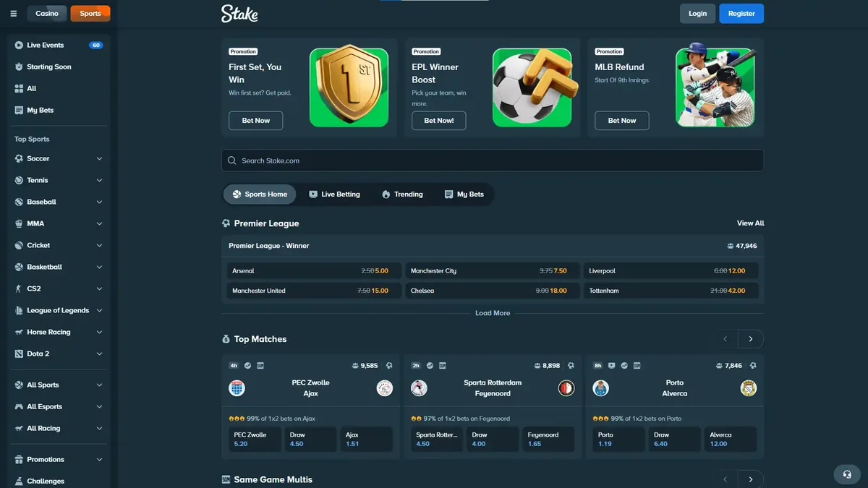The height and width of the screenshot is (488, 868).
Task: Switch to the Sports tab
Action: (90, 14)
